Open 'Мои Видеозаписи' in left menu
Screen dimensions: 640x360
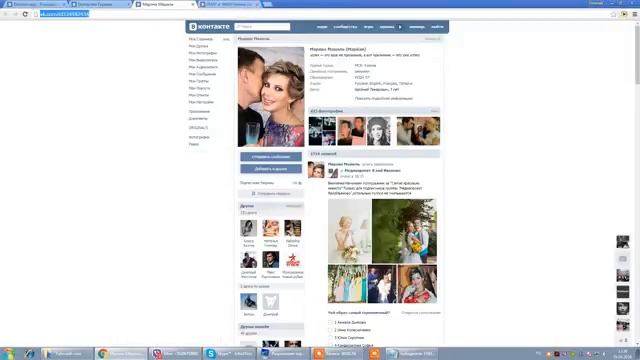coord(203,60)
